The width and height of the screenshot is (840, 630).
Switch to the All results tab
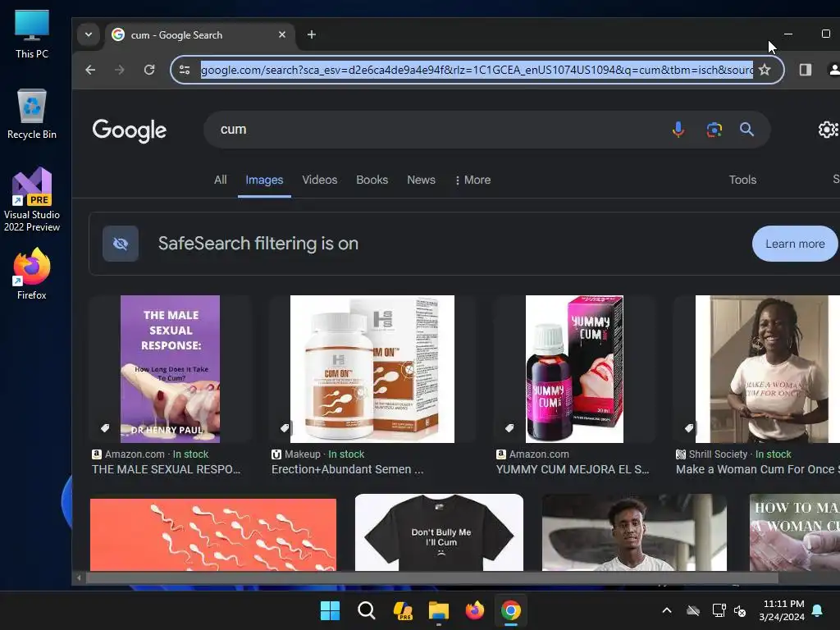point(220,180)
